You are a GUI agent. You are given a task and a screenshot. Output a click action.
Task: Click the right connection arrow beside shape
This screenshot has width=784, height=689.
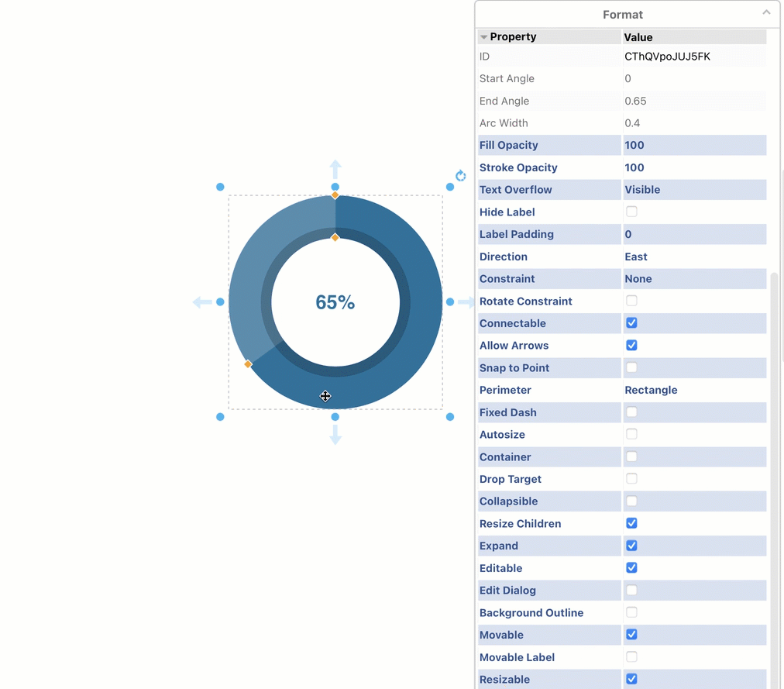(466, 302)
